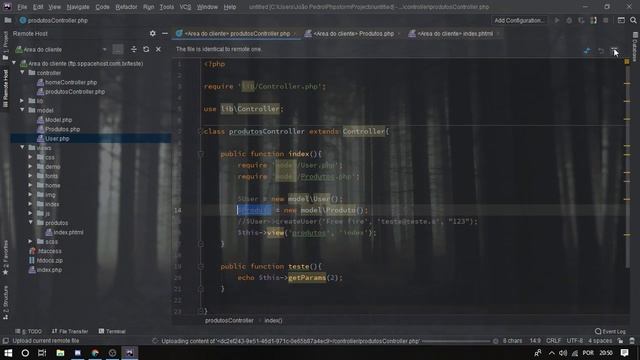Click the read-only lock icon in status bar
This screenshot has width=640, height=360.
tap(620, 341)
